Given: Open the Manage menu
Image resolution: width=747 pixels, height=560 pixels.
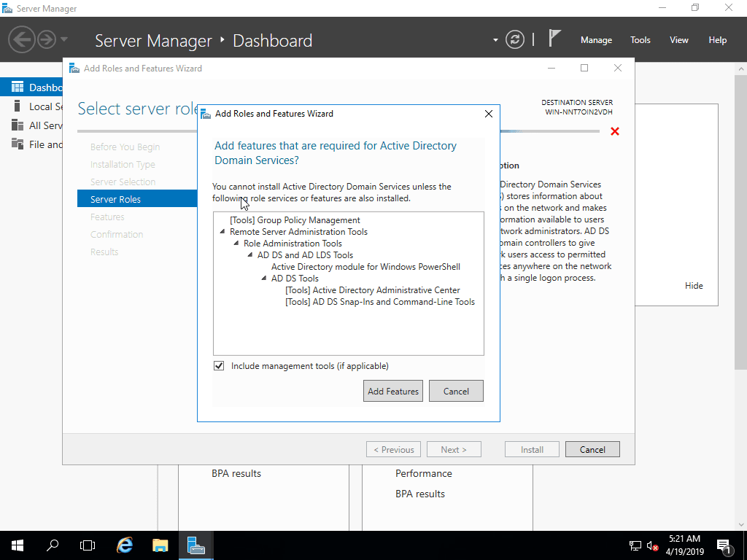Looking at the screenshot, I should (x=596, y=40).
